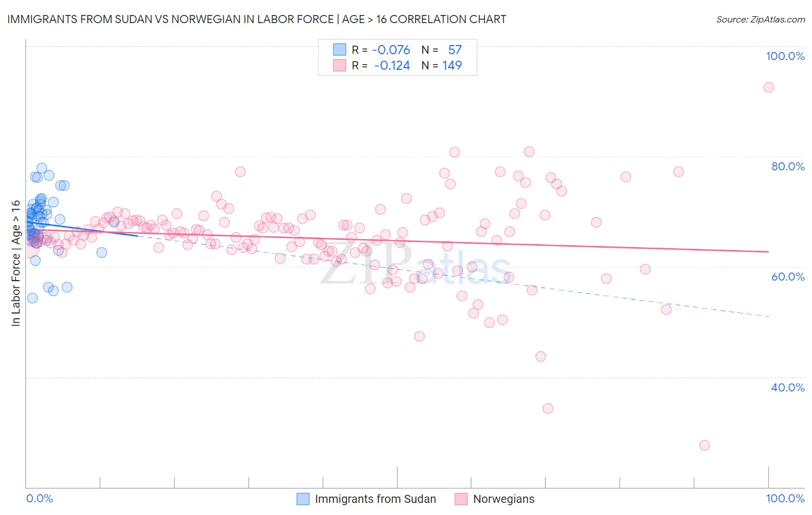Viewport: 812px width, 515px height.
Task: Click the chart title text
Action: click(256, 19)
